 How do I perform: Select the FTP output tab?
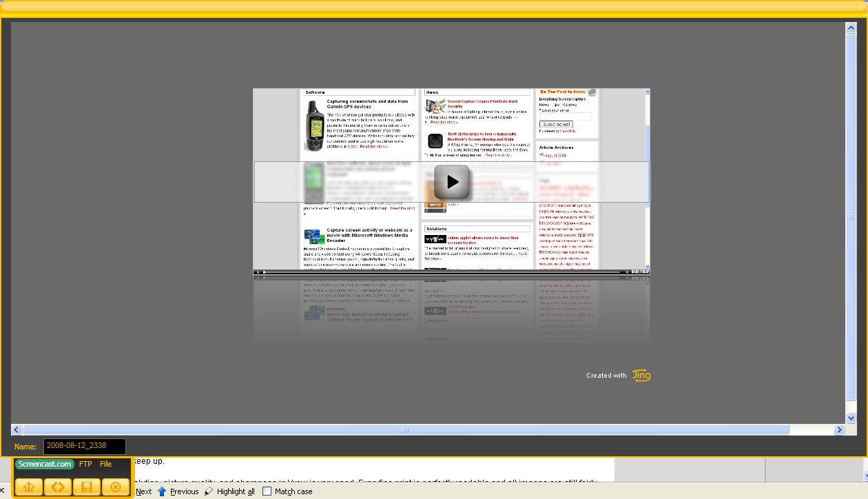85,464
